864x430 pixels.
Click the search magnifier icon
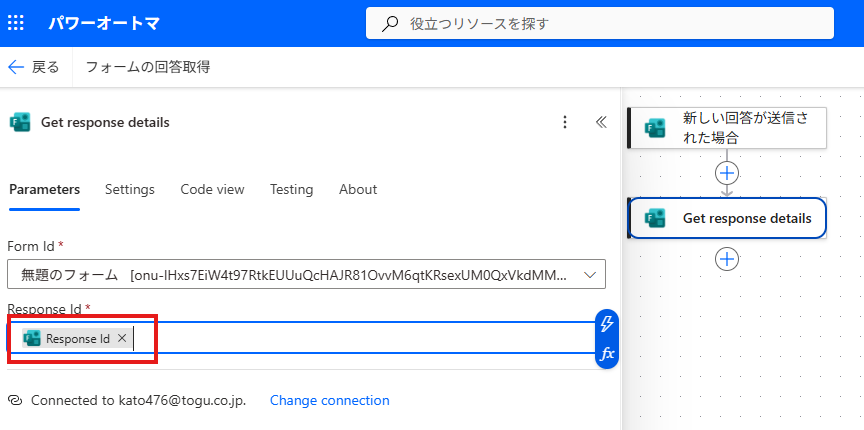(x=390, y=24)
